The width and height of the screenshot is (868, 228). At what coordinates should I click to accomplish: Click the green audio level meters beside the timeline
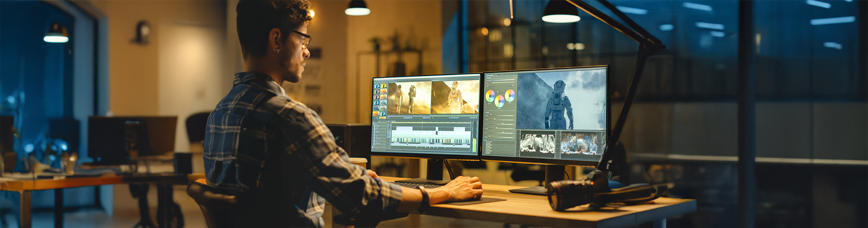point(474,145)
